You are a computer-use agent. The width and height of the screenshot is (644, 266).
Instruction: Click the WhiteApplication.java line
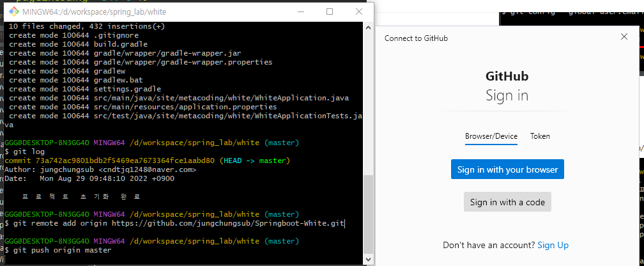pos(179,98)
